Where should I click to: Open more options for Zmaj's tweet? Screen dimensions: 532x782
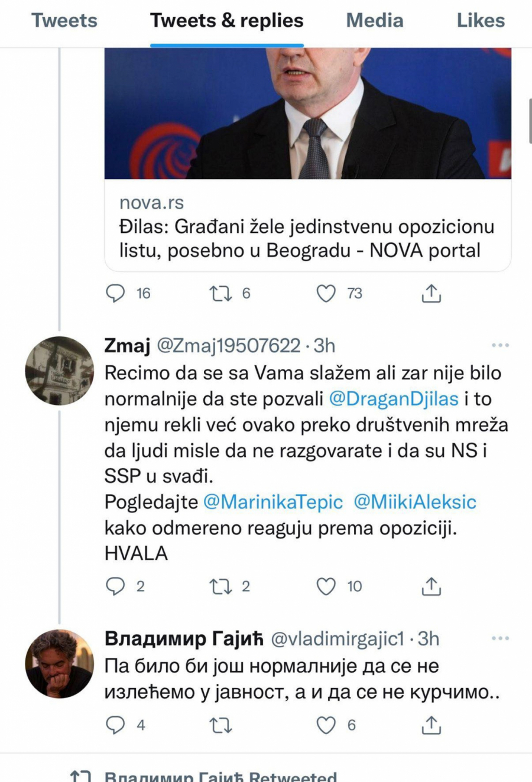(x=500, y=345)
